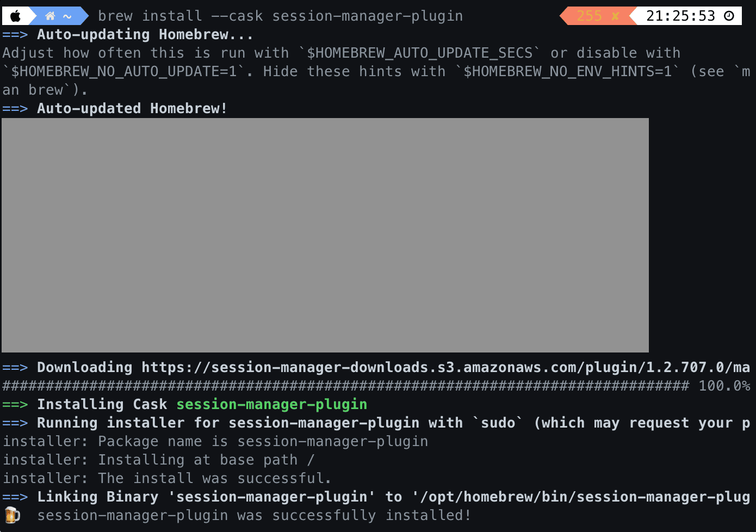Click the /opt/homebrew/bin binary path
This screenshot has height=532, width=756.
[x=582, y=497]
